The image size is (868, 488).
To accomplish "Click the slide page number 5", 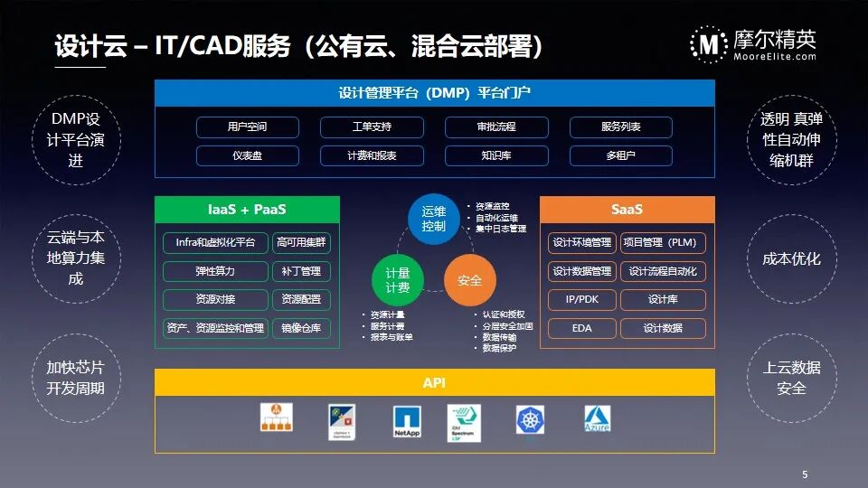I will pyautogui.click(x=805, y=474).
